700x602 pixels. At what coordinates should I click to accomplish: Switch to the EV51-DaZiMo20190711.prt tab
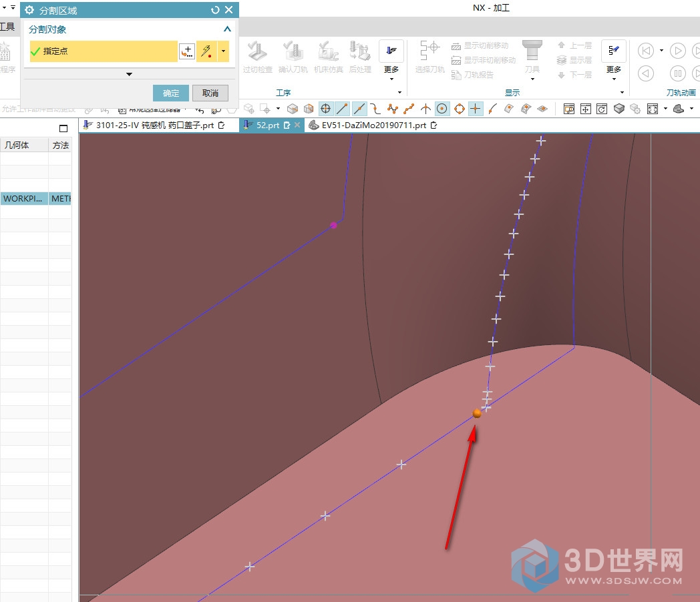pos(373,125)
